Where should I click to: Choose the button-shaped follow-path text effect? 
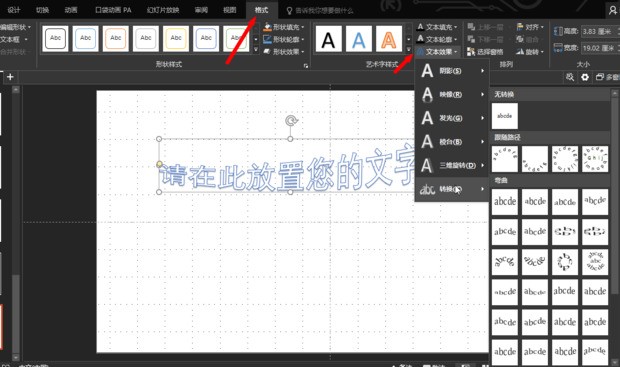tap(595, 159)
